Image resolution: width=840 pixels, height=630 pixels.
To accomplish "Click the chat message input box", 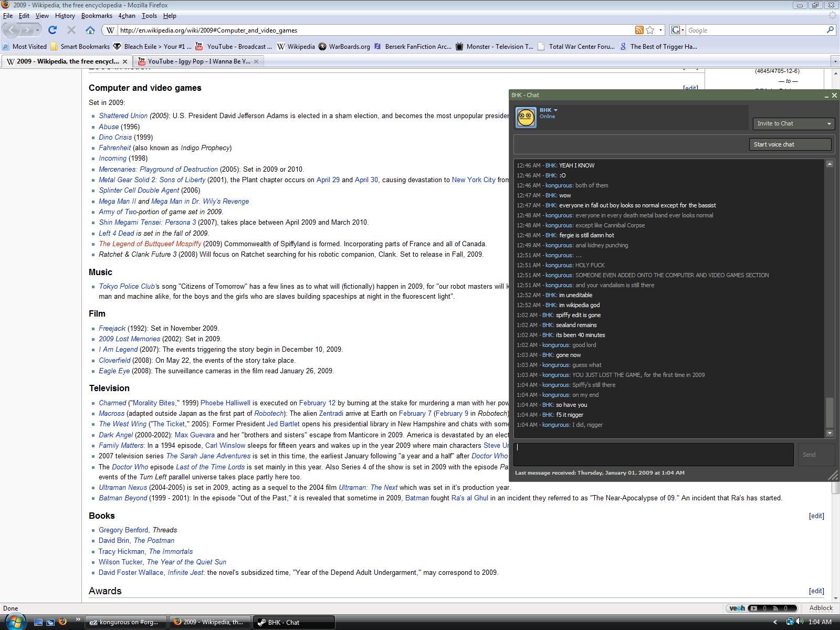I will [x=654, y=455].
